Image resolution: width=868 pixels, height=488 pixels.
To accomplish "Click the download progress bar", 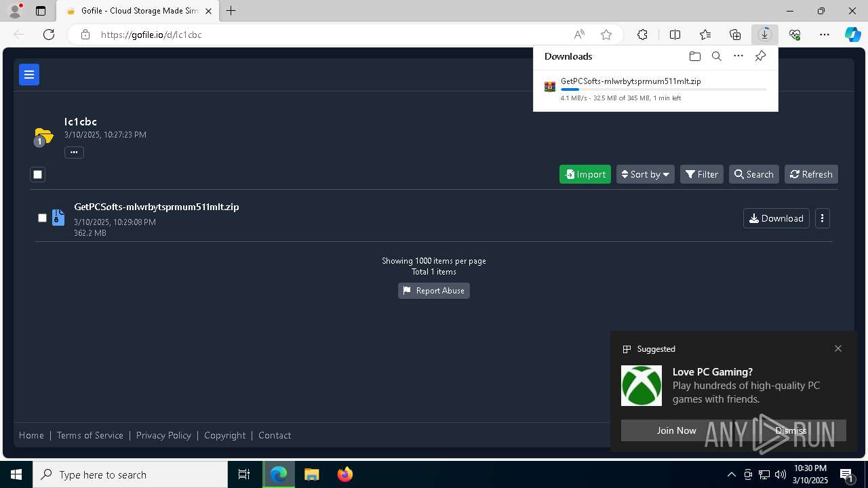I will [664, 89].
